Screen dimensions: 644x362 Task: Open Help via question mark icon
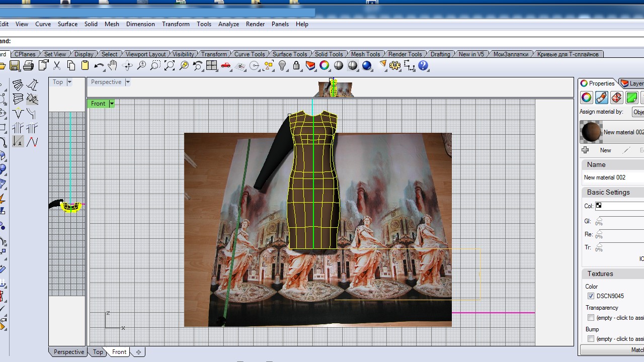pyautogui.click(x=423, y=66)
